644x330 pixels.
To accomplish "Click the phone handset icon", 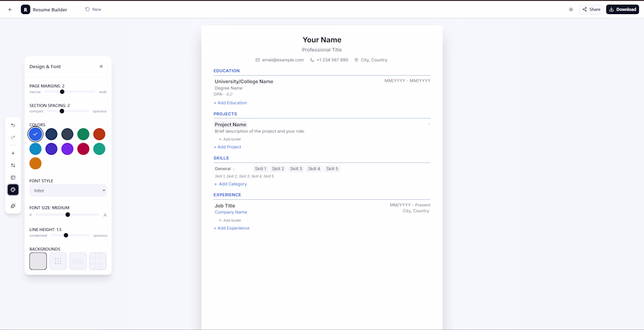I will [x=312, y=60].
